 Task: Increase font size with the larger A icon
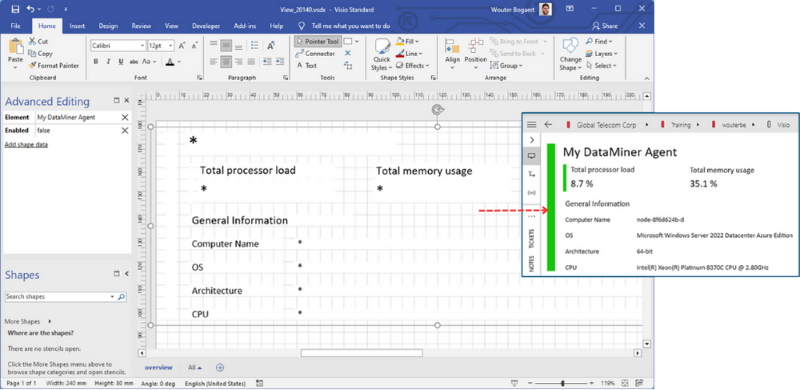click(x=182, y=46)
